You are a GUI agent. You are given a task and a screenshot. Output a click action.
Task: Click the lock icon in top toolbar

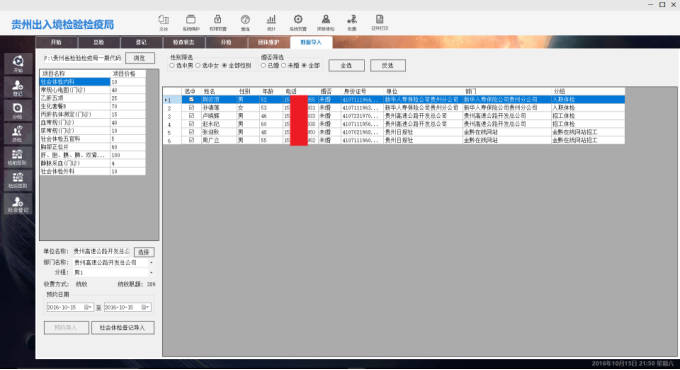click(218, 22)
